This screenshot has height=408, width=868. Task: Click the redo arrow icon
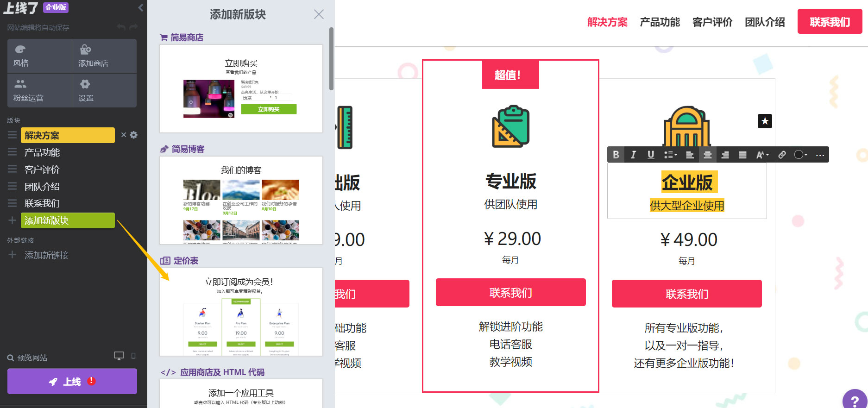[x=134, y=27]
